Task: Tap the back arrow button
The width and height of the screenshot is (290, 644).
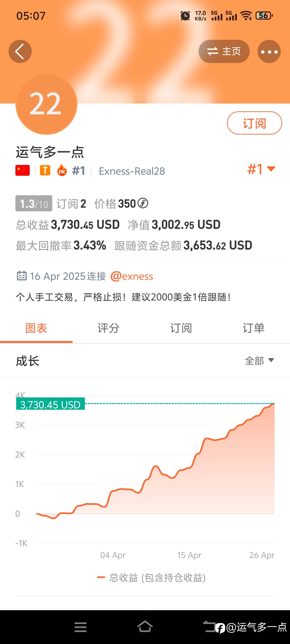Action: tap(20, 52)
